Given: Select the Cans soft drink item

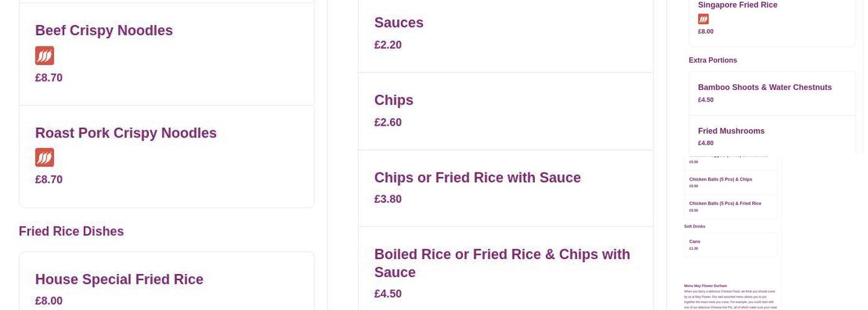Looking at the screenshot, I should pyautogui.click(x=695, y=242).
